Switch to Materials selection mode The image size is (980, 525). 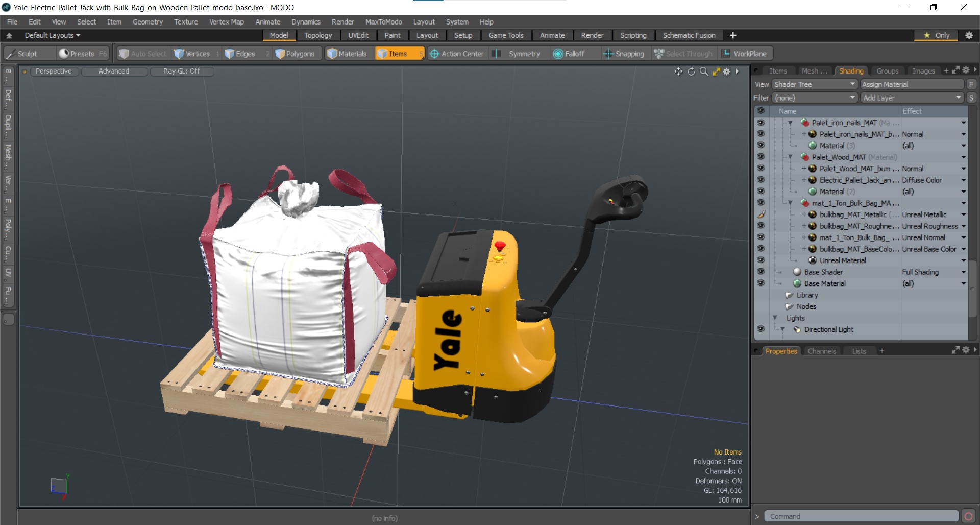coord(347,54)
